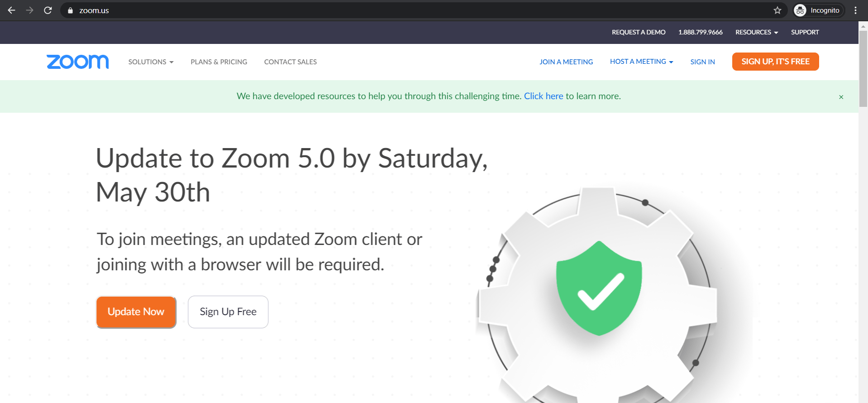Reload the page with refresh icon
Image resolution: width=868 pixels, height=403 pixels.
pos(48,10)
